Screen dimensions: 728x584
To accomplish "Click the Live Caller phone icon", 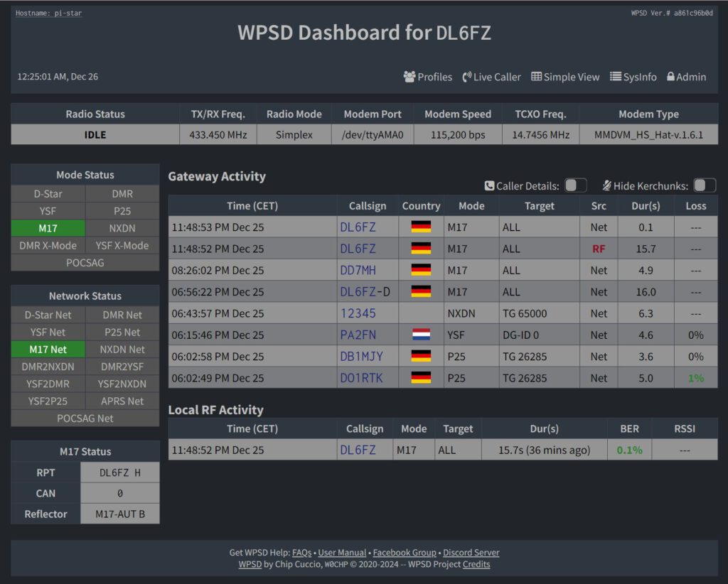I will [x=467, y=77].
